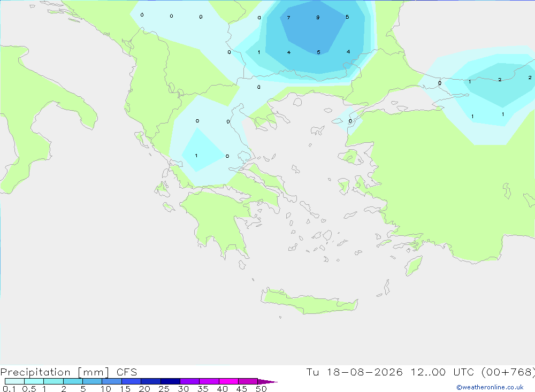Click the '0.5' legend label
The width and height of the screenshot is (535, 392).
29,389
